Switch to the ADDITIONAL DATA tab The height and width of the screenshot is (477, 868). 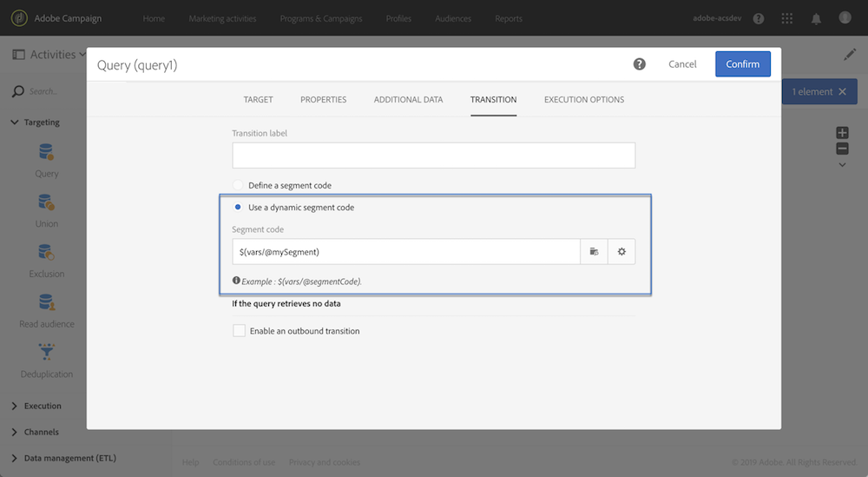point(408,100)
